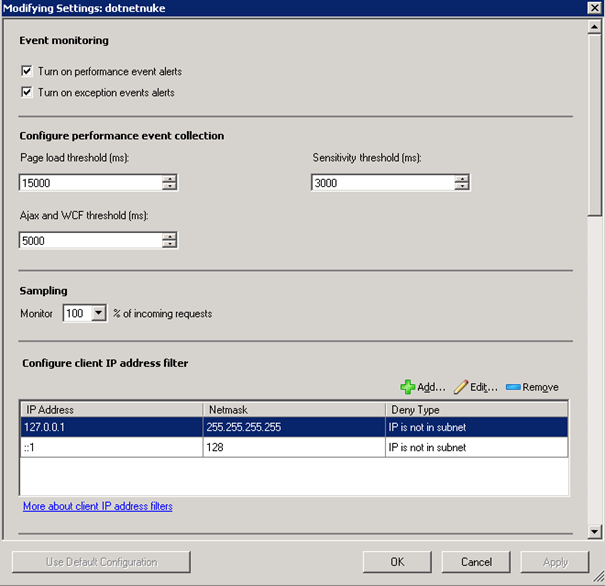The image size is (605, 586).
Task: Increase Sensitivity threshold with up arrow
Action: pos(461,179)
